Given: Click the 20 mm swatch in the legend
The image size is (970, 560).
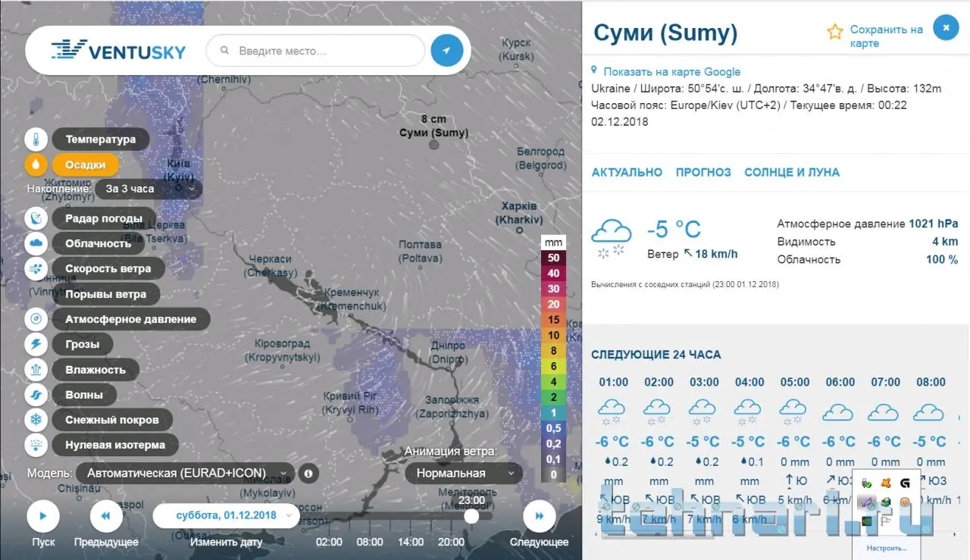Looking at the screenshot, I should point(554,304).
